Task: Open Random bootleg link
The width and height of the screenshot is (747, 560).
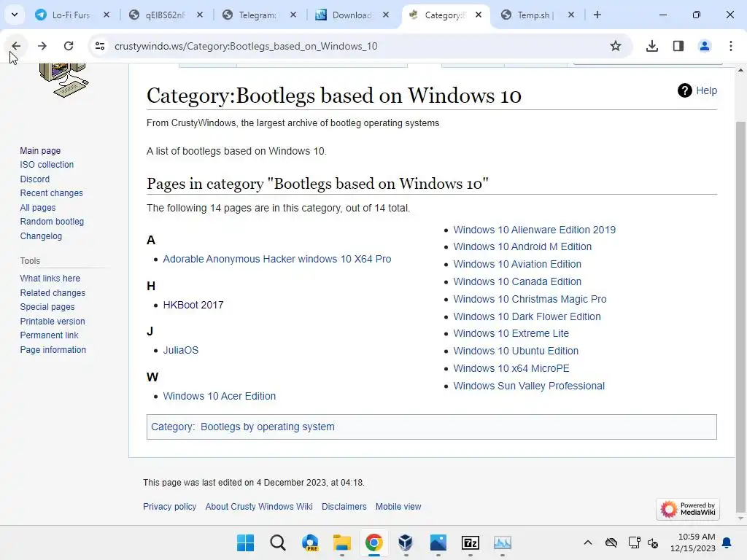Action: pyautogui.click(x=52, y=222)
